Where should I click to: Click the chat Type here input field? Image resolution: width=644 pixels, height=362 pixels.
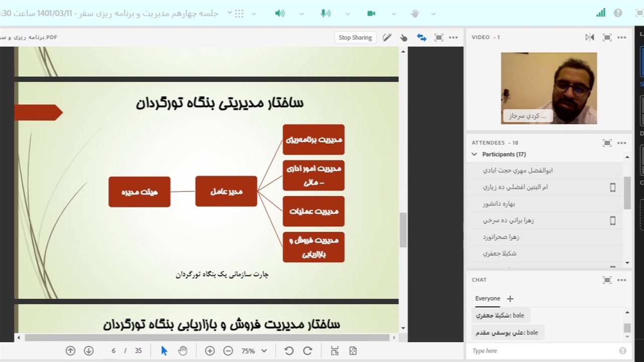coord(543,351)
